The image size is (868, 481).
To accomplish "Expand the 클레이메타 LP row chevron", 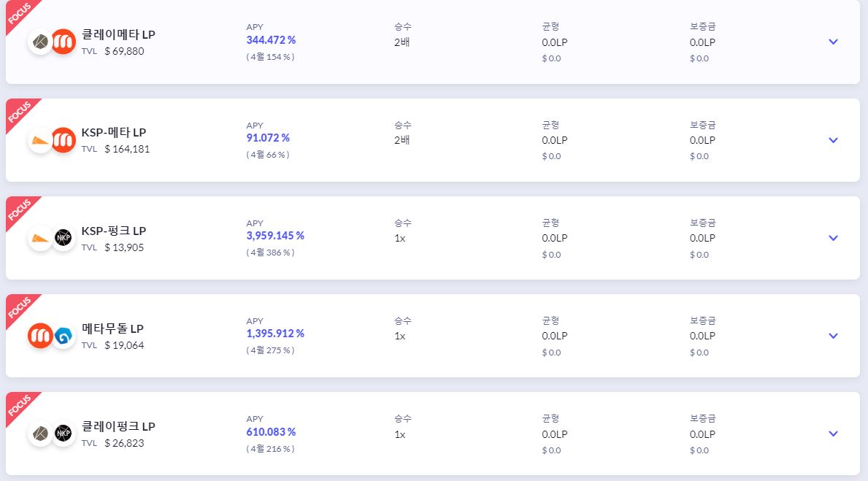I will coord(833,42).
